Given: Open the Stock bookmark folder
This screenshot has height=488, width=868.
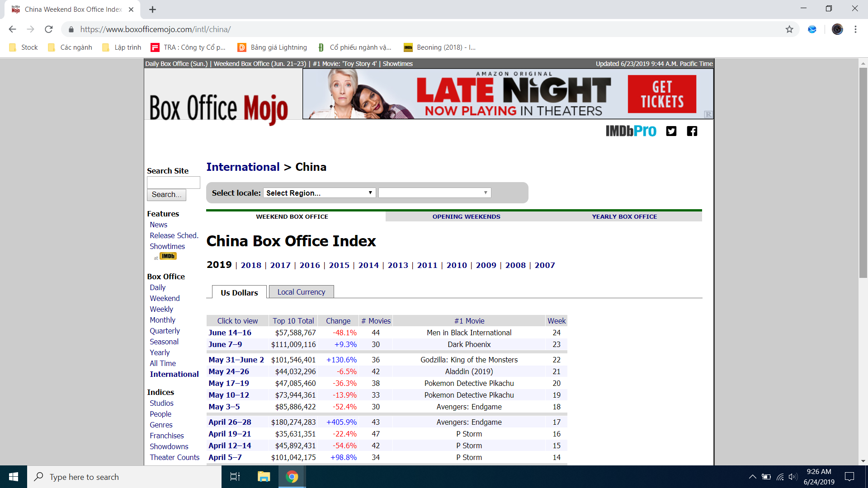Looking at the screenshot, I should tap(24, 47).
